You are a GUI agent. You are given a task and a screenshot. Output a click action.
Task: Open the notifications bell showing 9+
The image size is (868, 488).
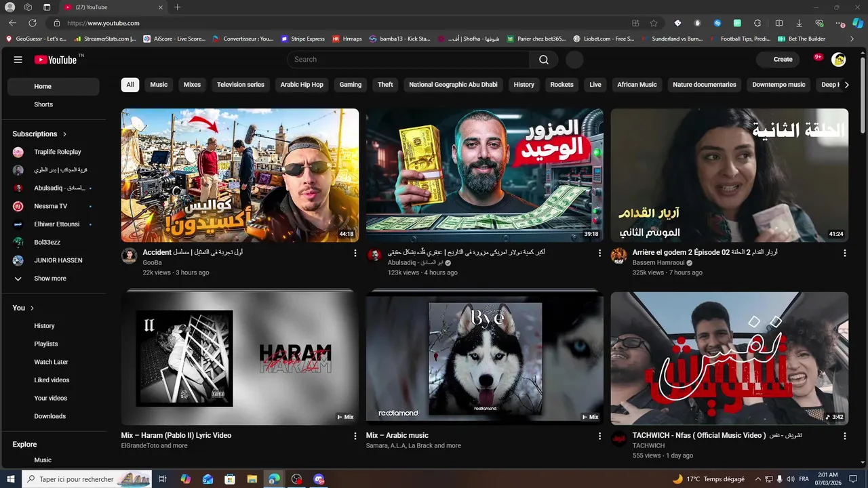coord(818,59)
